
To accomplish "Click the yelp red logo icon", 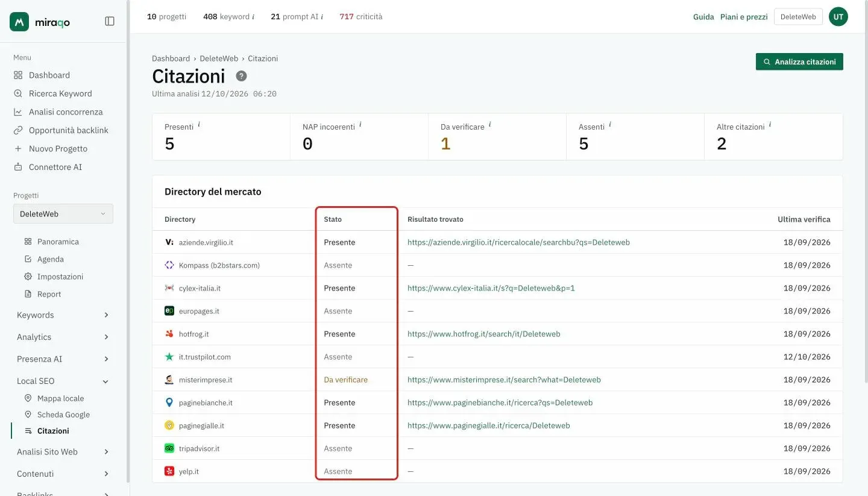I will [x=169, y=471].
